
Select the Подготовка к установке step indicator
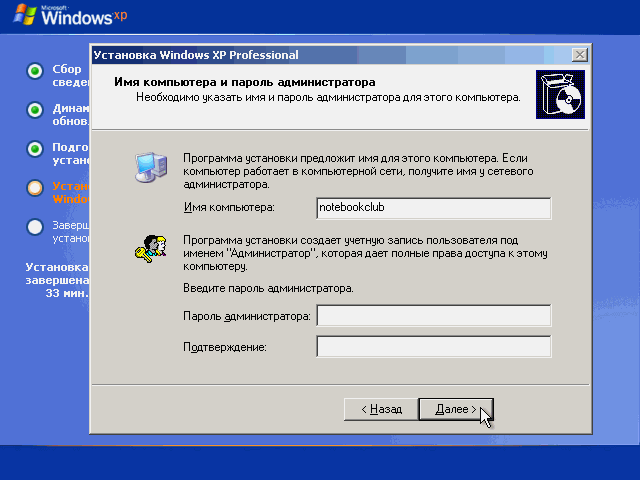[x=35, y=149]
